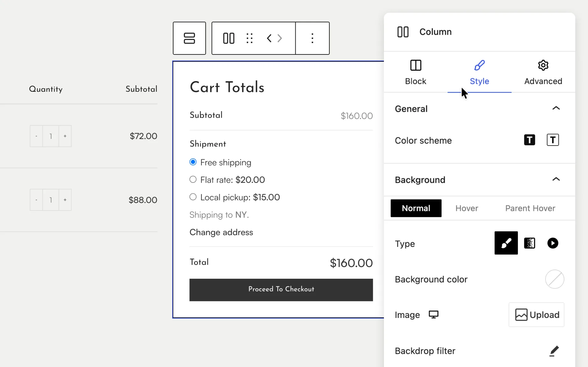Increase quantity for the $88.00 item
This screenshot has height=367, width=588.
tap(65, 200)
